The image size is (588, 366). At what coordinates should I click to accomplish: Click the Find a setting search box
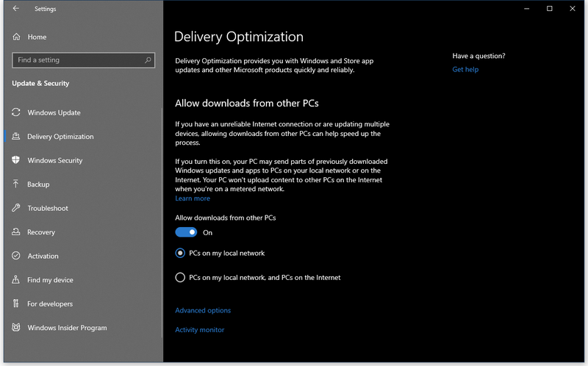(x=83, y=60)
